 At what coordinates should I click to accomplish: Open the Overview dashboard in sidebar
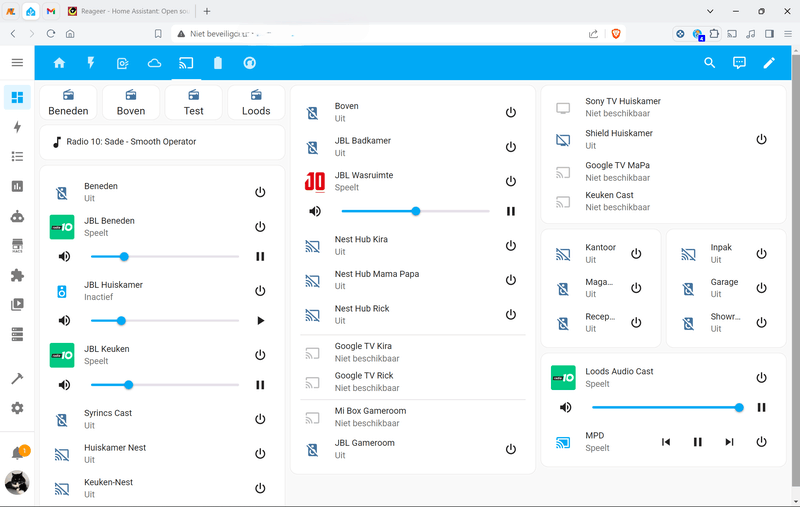tap(17, 97)
